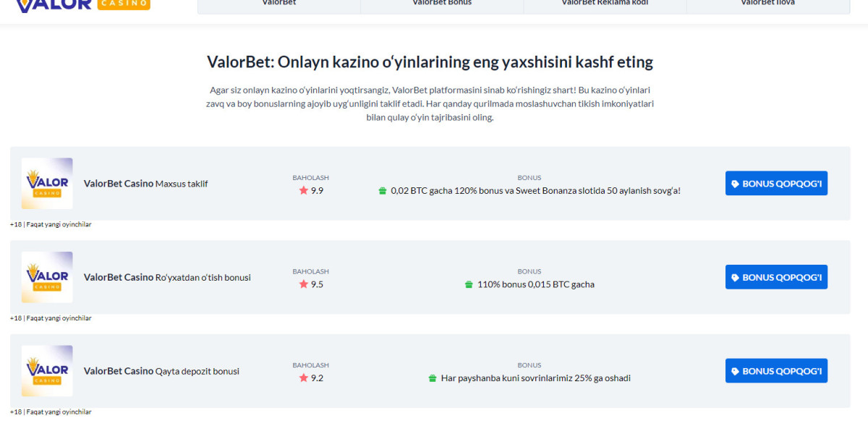Image resolution: width=868 pixels, height=434 pixels.
Task: Open the Valor logo thumbnail in Ro'yxatdan o'tish row
Action: [x=47, y=277]
